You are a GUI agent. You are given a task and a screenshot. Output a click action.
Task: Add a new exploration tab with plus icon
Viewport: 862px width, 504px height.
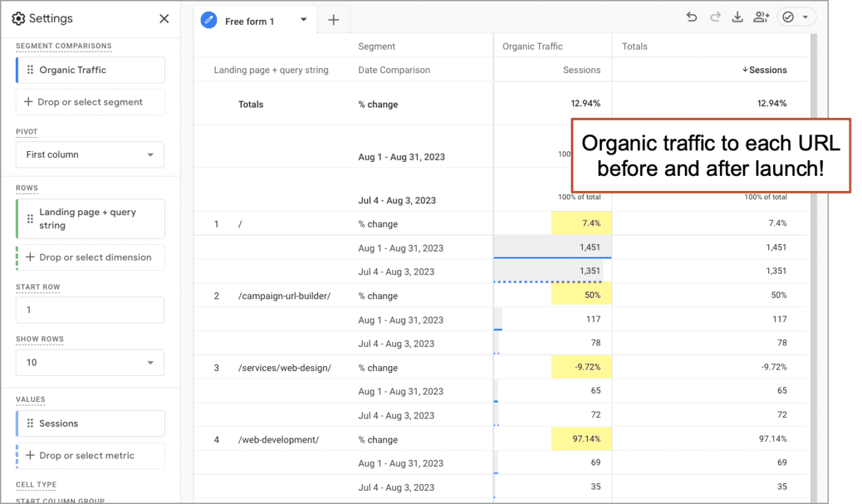tap(334, 20)
